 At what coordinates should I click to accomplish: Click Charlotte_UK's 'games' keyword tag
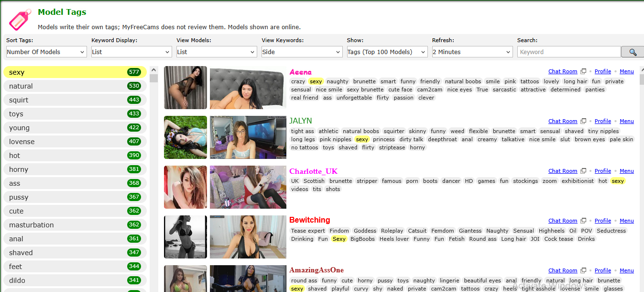tap(487, 181)
